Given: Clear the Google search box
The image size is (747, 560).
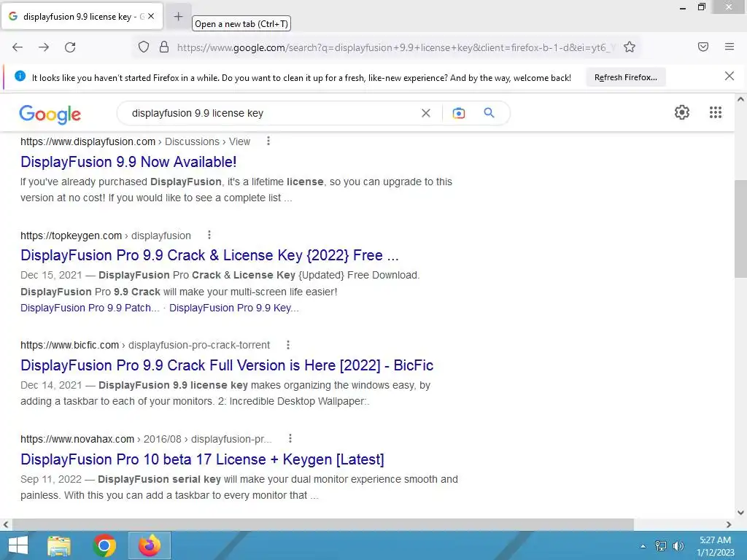Looking at the screenshot, I should click(x=426, y=113).
